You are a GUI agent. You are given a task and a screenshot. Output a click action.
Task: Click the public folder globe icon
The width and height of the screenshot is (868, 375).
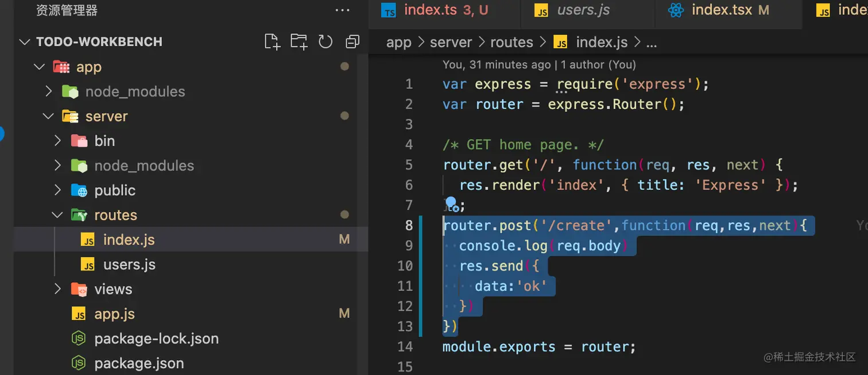(x=79, y=190)
